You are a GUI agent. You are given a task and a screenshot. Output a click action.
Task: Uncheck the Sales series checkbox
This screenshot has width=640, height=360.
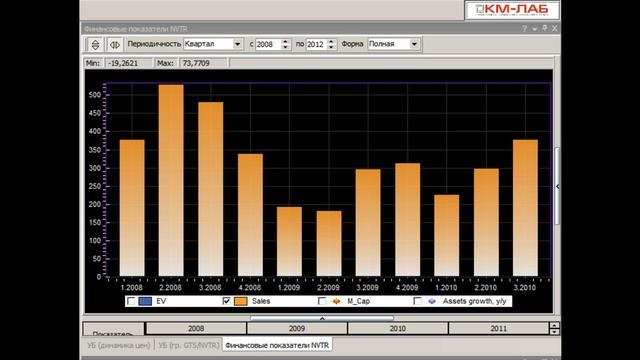227,301
